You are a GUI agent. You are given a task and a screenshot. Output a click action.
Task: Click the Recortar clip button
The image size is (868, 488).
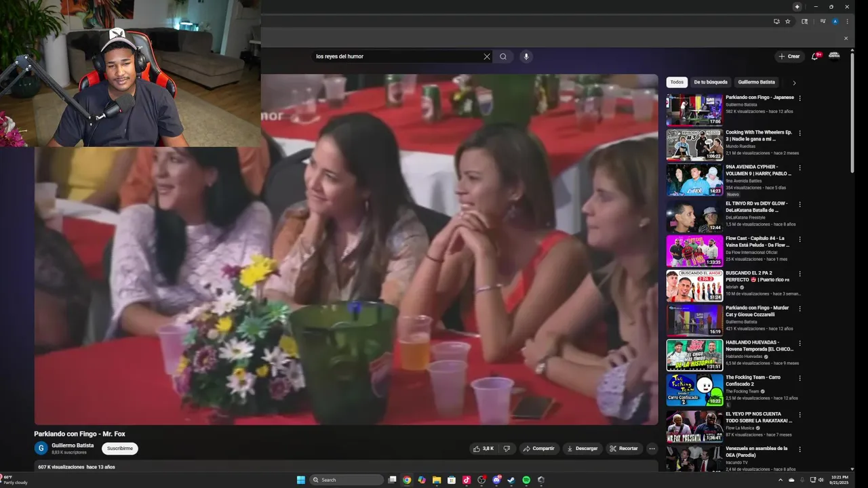click(x=623, y=449)
